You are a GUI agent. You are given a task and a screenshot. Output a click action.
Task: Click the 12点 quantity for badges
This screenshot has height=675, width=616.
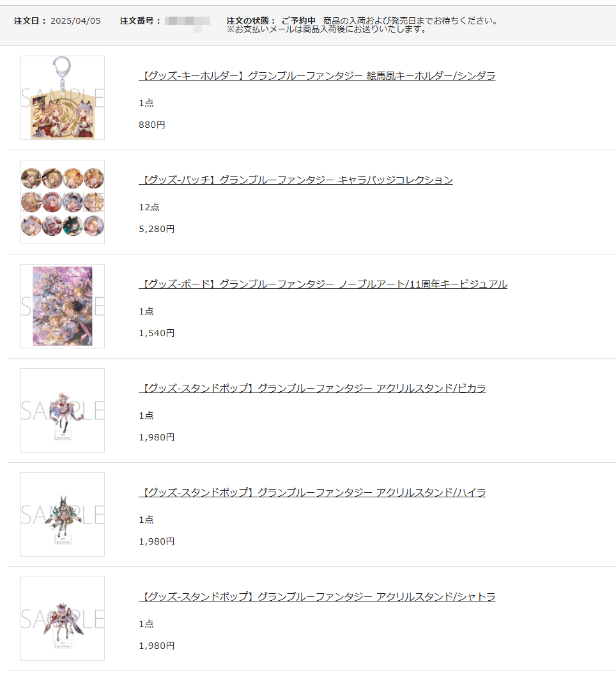click(x=149, y=207)
